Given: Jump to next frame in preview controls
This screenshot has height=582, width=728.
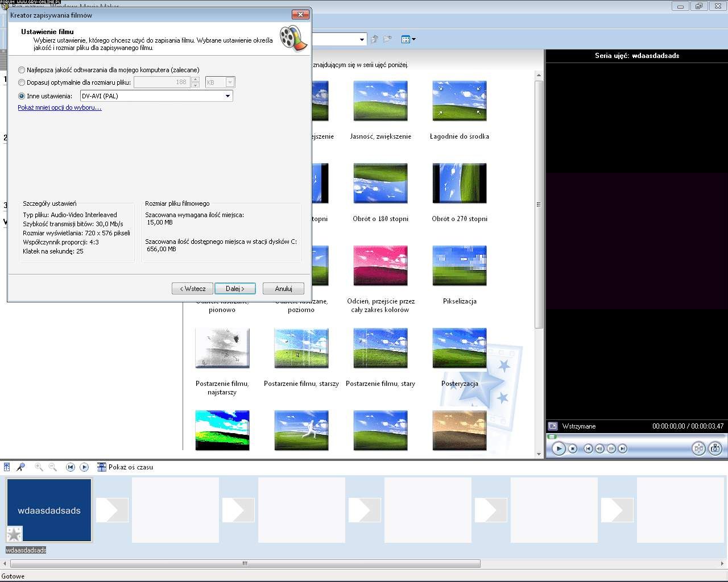Looking at the screenshot, I should tap(611, 448).
